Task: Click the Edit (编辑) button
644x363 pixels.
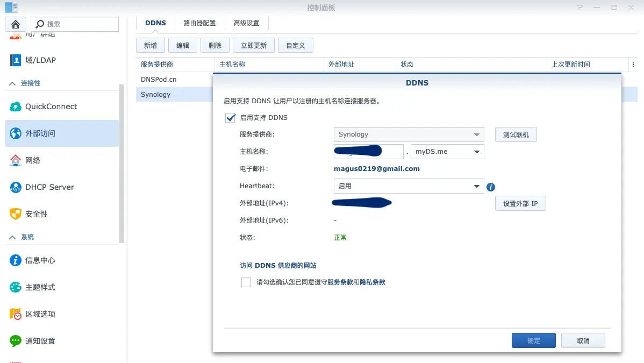Action: click(x=183, y=45)
